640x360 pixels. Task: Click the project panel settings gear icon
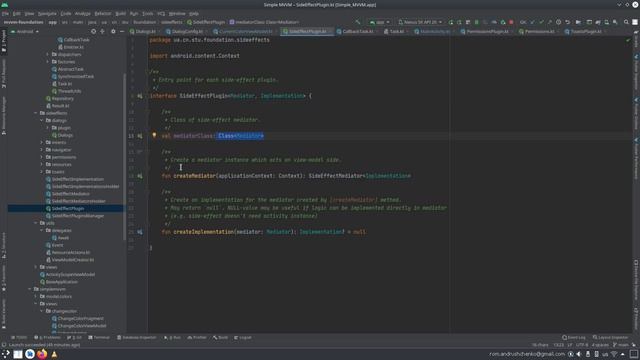click(113, 31)
